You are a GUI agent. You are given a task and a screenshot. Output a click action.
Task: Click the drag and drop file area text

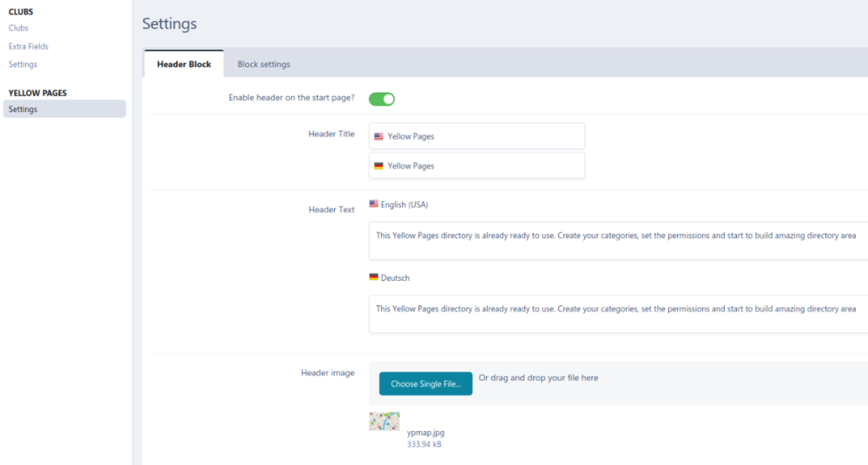click(538, 378)
